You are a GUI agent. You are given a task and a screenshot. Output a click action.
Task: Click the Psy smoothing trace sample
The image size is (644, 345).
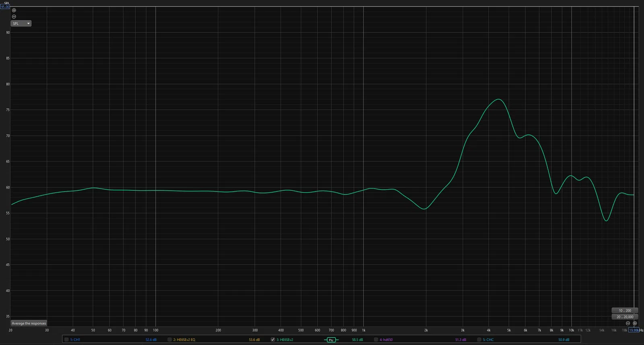click(331, 340)
